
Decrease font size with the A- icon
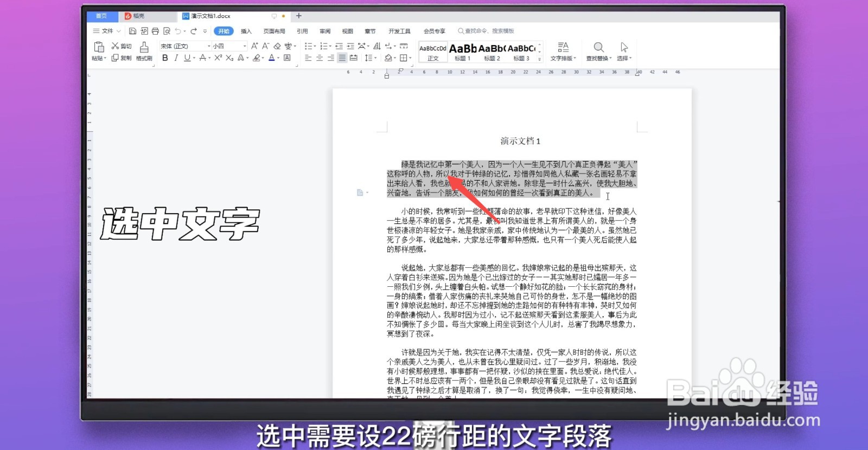tap(266, 46)
